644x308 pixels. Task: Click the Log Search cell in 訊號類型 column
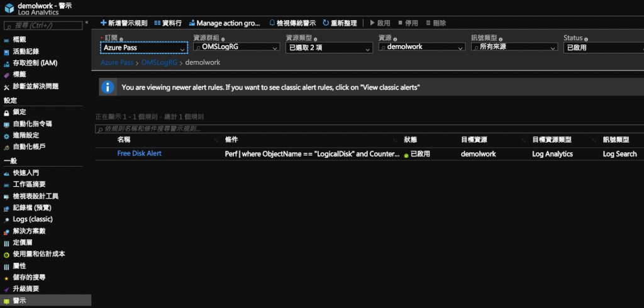coord(619,154)
